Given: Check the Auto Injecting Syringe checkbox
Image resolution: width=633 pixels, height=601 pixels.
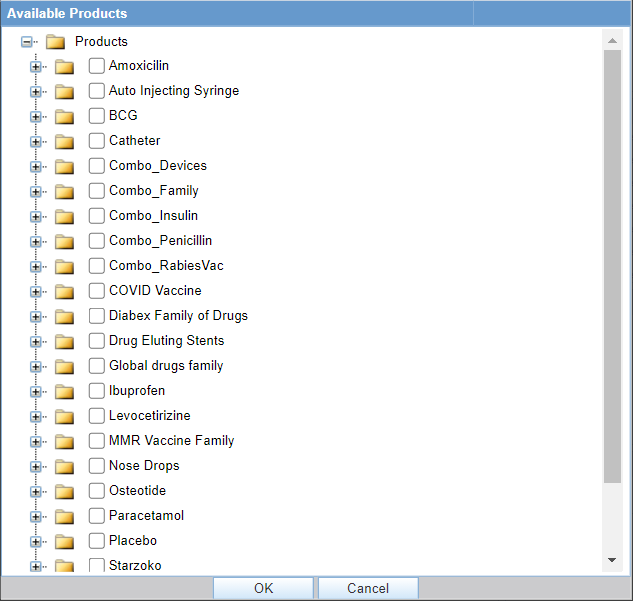Looking at the screenshot, I should pyautogui.click(x=96, y=91).
